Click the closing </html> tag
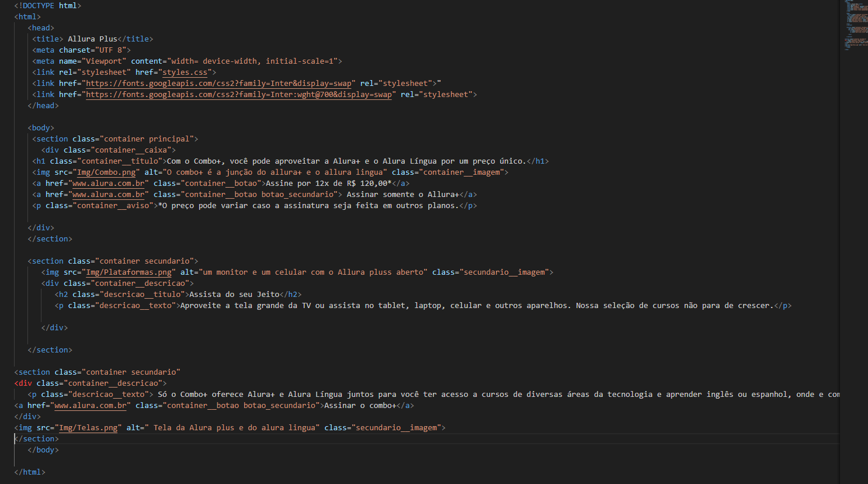Screen dimensions: 868x484 (x=30, y=472)
